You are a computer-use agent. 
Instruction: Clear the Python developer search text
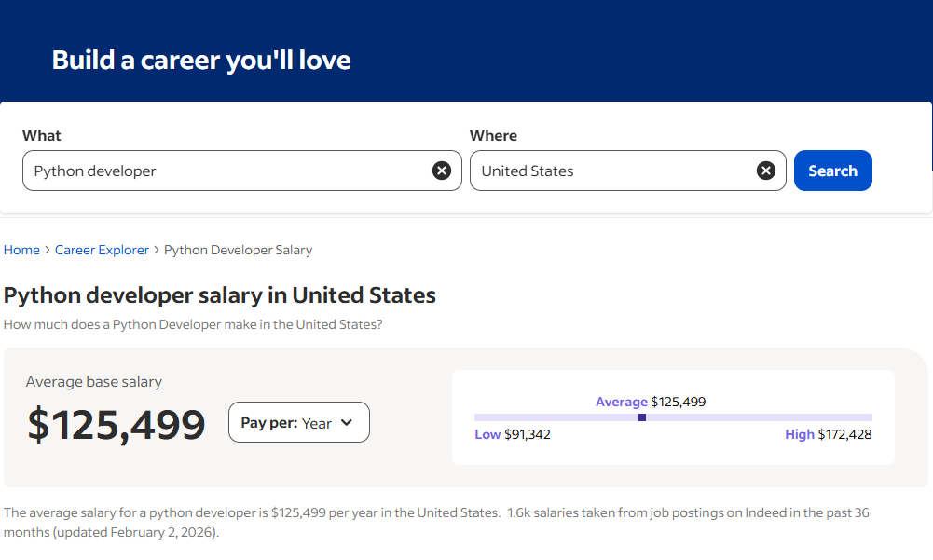441,170
